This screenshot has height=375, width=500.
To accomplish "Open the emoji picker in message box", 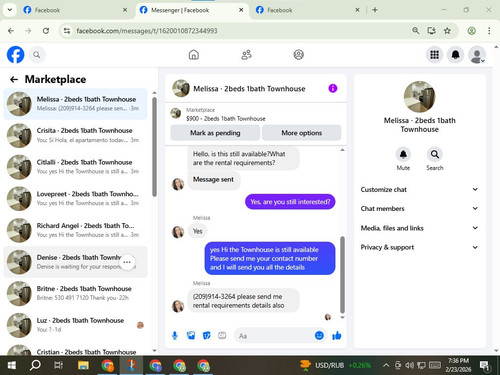I will tap(319, 335).
